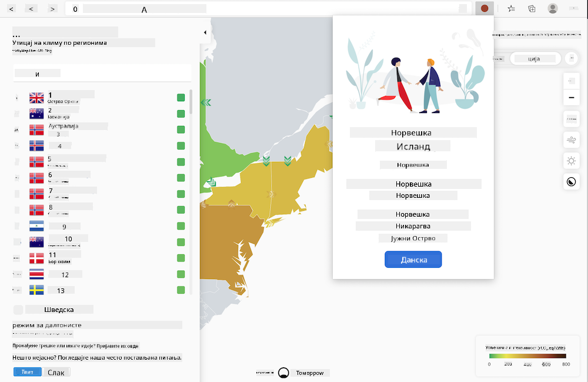Enable режим за далтонисте colorblind mode

(47, 325)
